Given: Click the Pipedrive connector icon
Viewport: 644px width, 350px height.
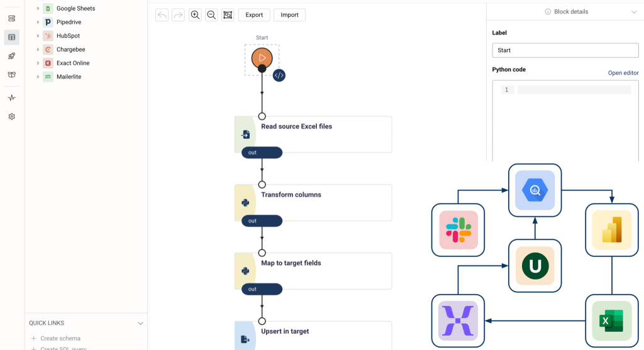Looking at the screenshot, I should coord(48,22).
